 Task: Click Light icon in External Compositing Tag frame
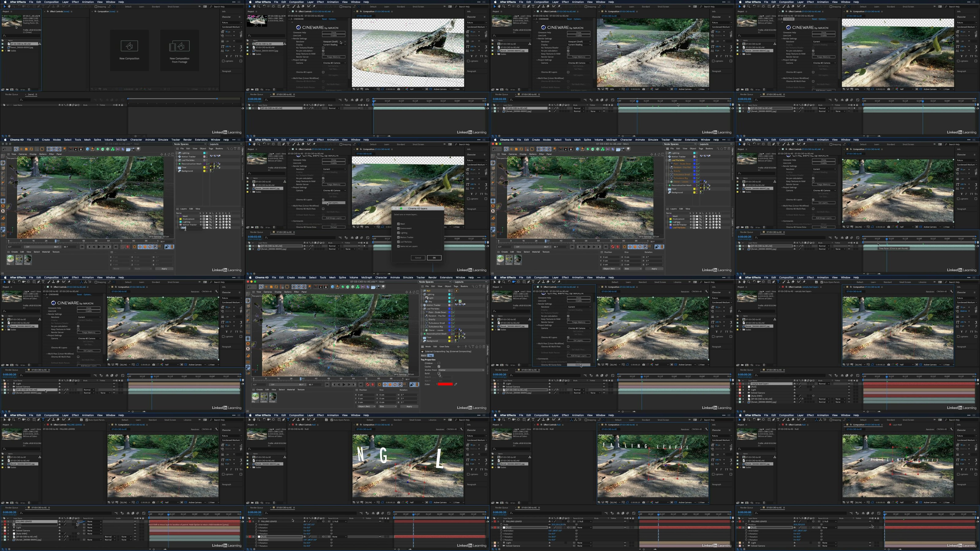pyautogui.click(x=383, y=287)
